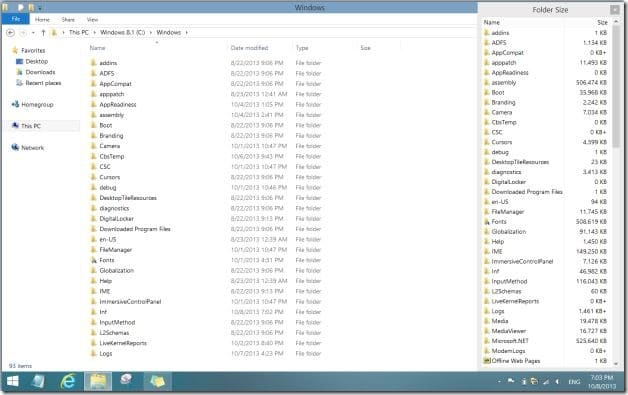Viewport: 628px width, 395px height.
Task: Select the assembly folder icon in Explorer
Action: coord(93,115)
